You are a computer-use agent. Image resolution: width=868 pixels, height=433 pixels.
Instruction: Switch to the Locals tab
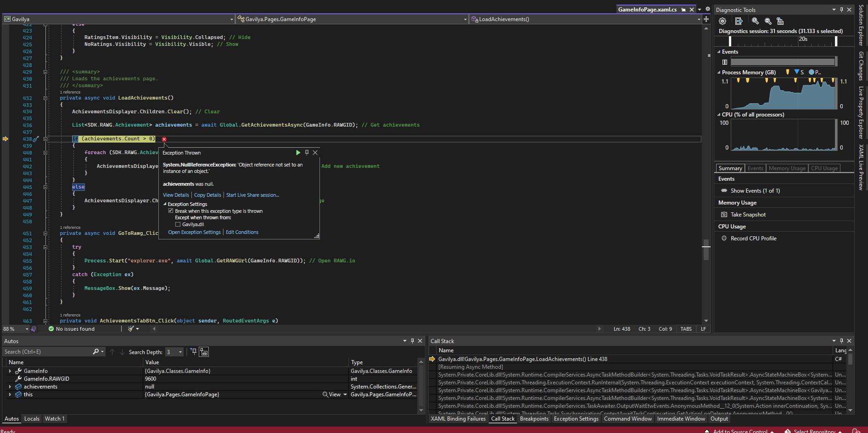tap(32, 419)
